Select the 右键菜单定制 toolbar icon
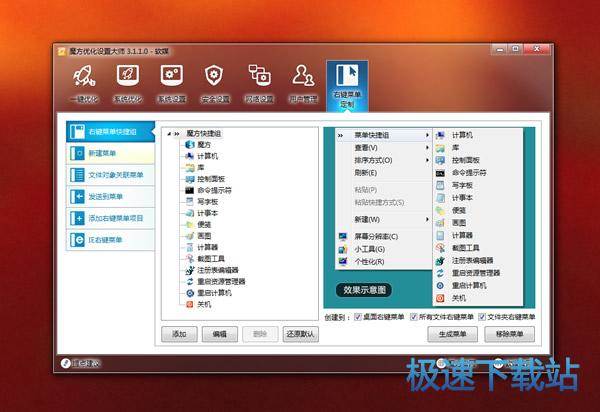600x412 pixels. [x=347, y=86]
